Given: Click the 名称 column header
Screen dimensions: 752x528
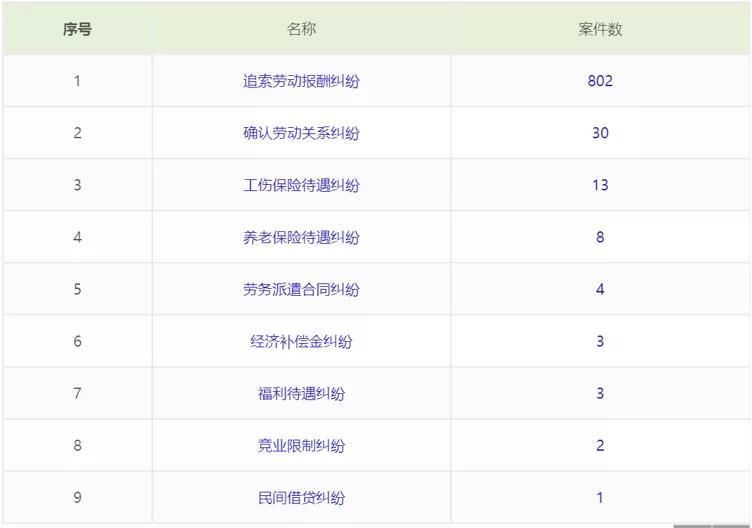Looking at the screenshot, I should point(301,29).
